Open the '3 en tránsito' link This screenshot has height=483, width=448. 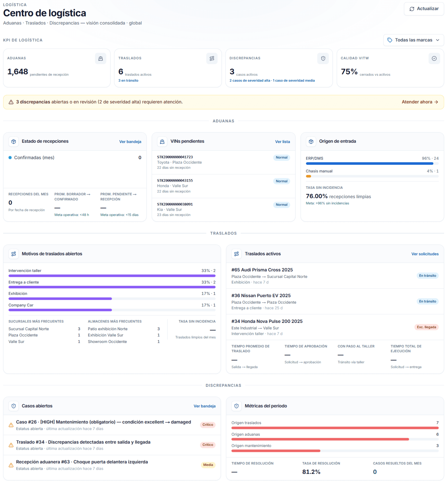click(128, 81)
